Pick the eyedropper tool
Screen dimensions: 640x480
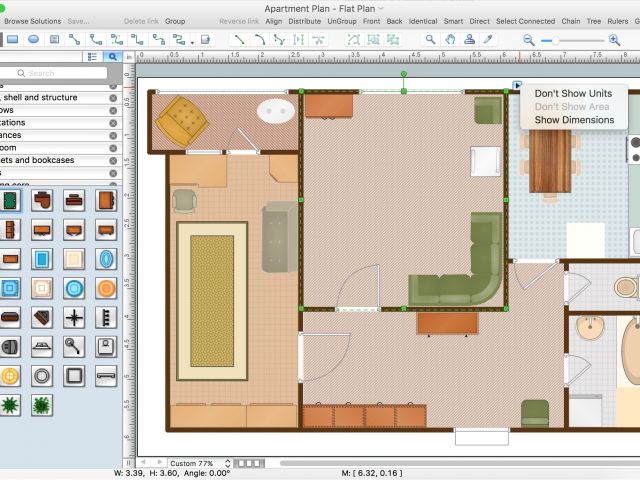[x=488, y=39]
